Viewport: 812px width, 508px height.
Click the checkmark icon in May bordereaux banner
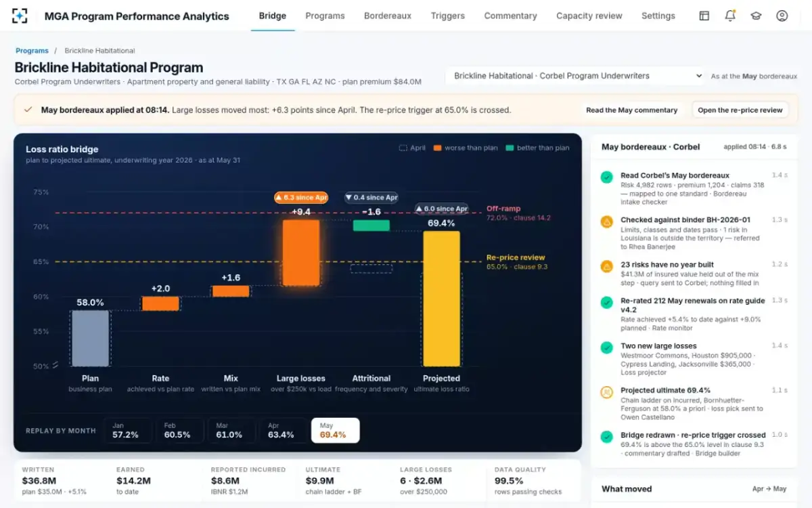(28, 110)
